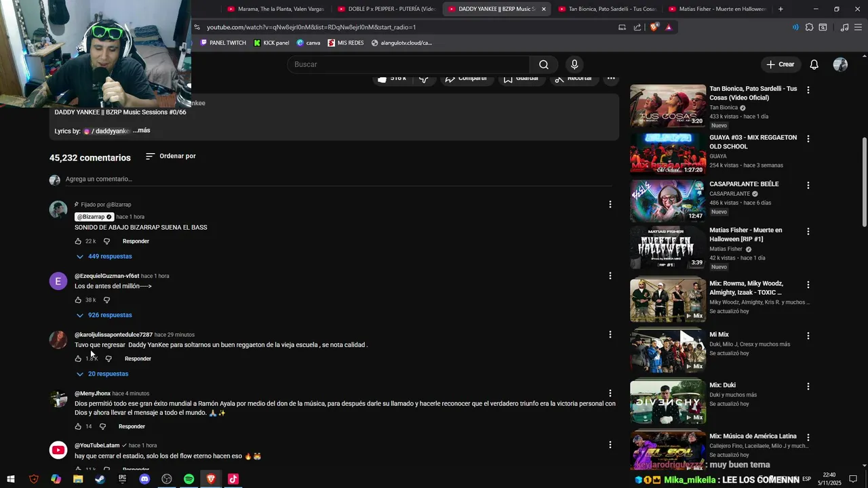Expand video description with ...más
Viewport: 868px width, 488px height.
pyautogui.click(x=141, y=130)
